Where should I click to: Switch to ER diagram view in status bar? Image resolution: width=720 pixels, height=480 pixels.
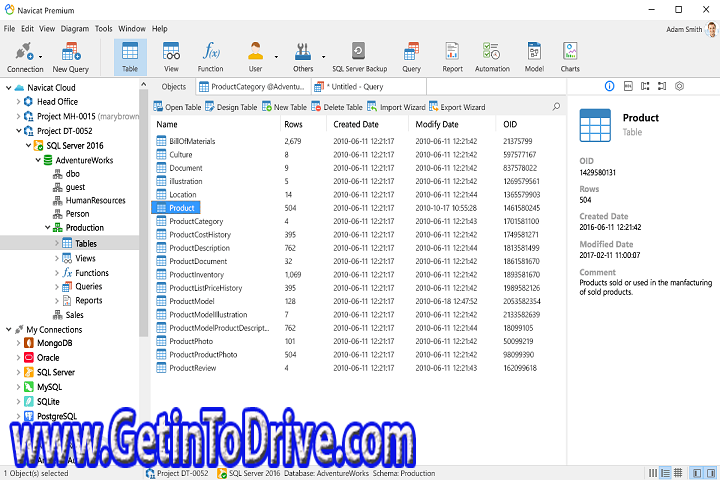click(x=678, y=473)
